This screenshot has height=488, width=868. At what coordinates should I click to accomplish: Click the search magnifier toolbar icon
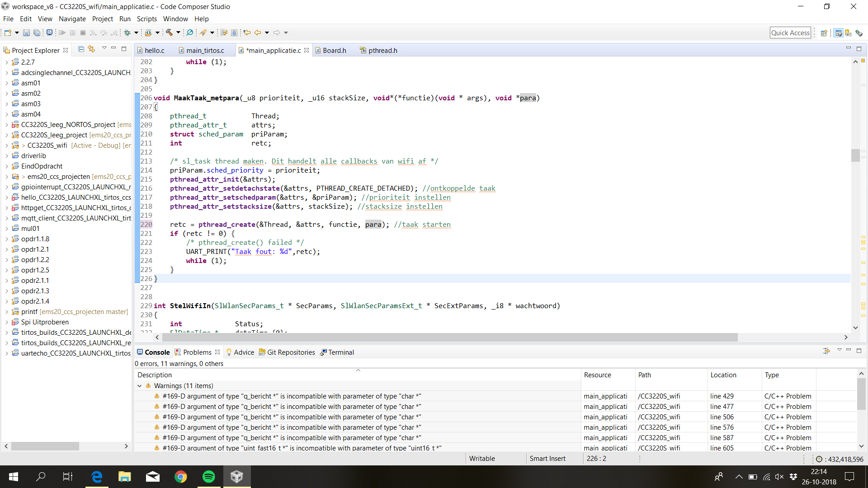click(190, 33)
